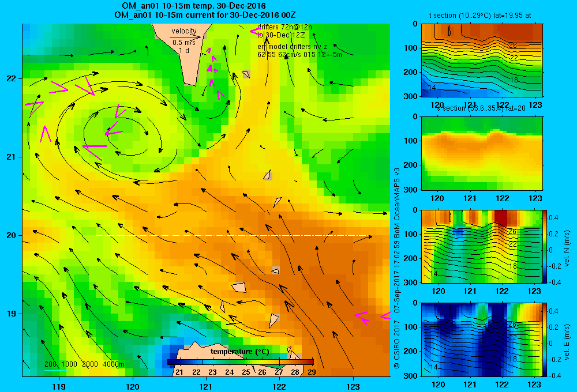Click latitude label '19' on the map axis

coord(12,314)
